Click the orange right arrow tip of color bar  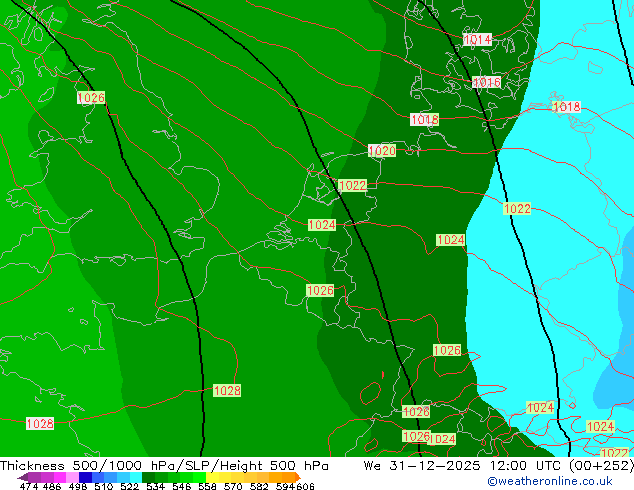[x=298, y=477]
